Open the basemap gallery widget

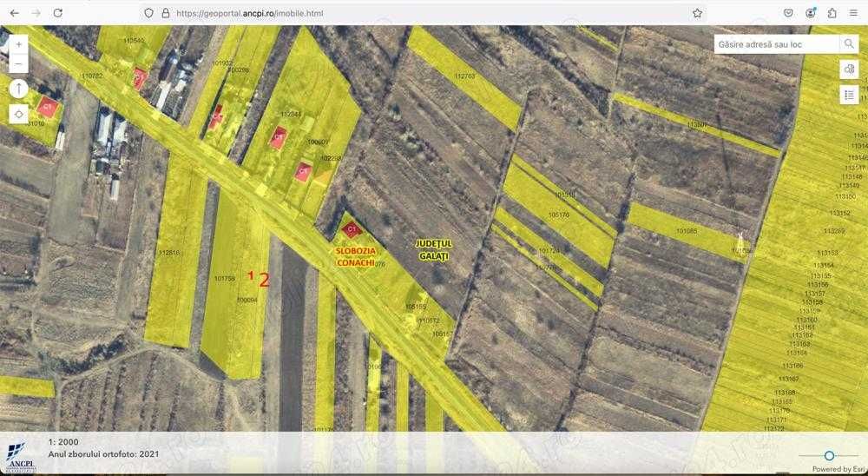(849, 69)
